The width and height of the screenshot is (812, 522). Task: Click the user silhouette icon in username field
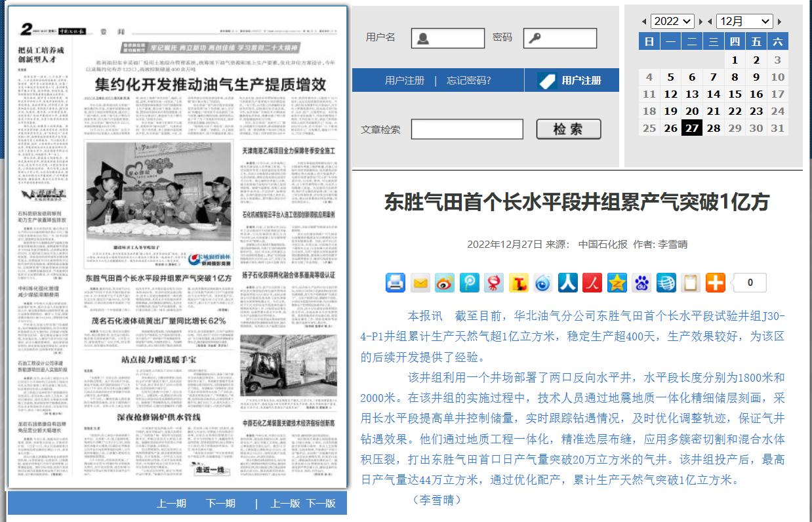click(x=423, y=39)
